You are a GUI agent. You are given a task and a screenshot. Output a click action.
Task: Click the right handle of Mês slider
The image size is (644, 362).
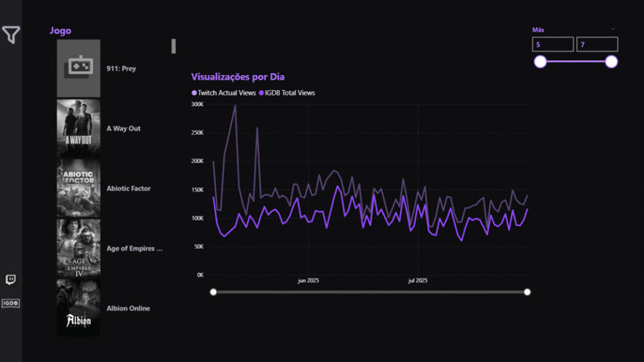[x=611, y=62]
